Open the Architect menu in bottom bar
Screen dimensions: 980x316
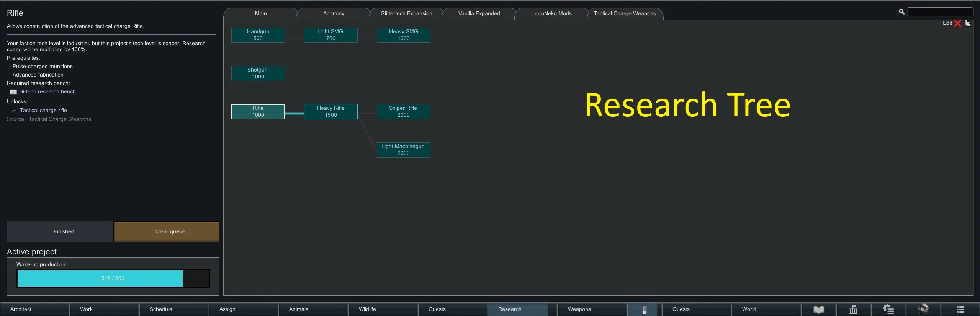tap(34, 309)
